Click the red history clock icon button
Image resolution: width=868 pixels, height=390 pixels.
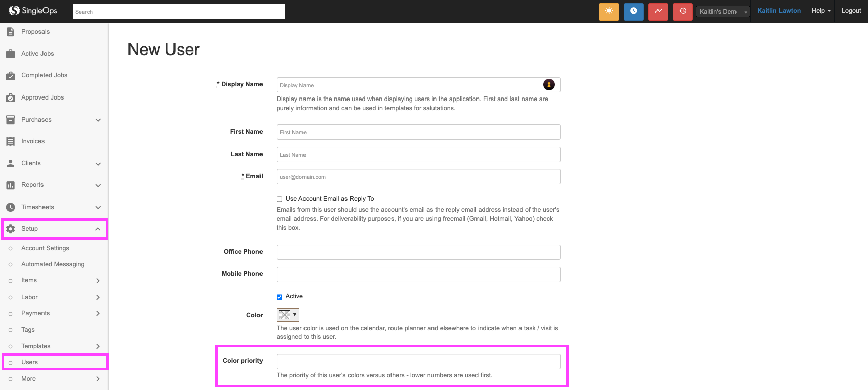tap(682, 11)
